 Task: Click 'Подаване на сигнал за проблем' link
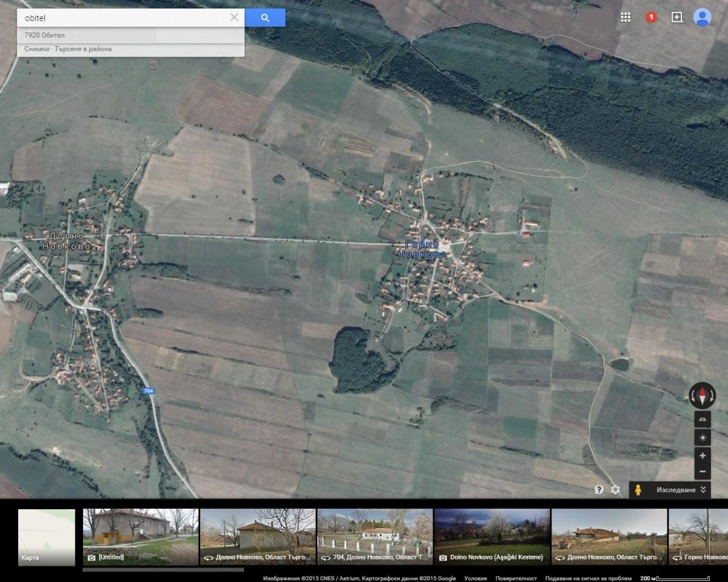tap(588, 578)
